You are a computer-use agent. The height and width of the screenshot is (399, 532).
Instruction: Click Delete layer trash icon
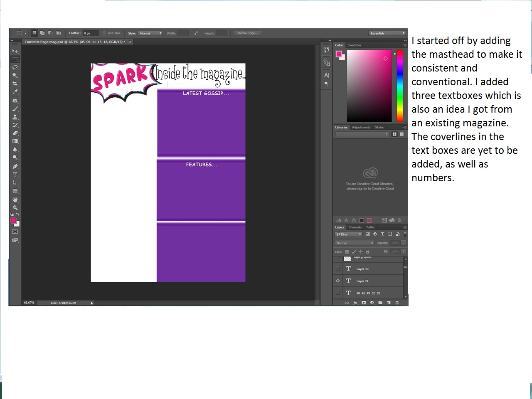[397, 303]
